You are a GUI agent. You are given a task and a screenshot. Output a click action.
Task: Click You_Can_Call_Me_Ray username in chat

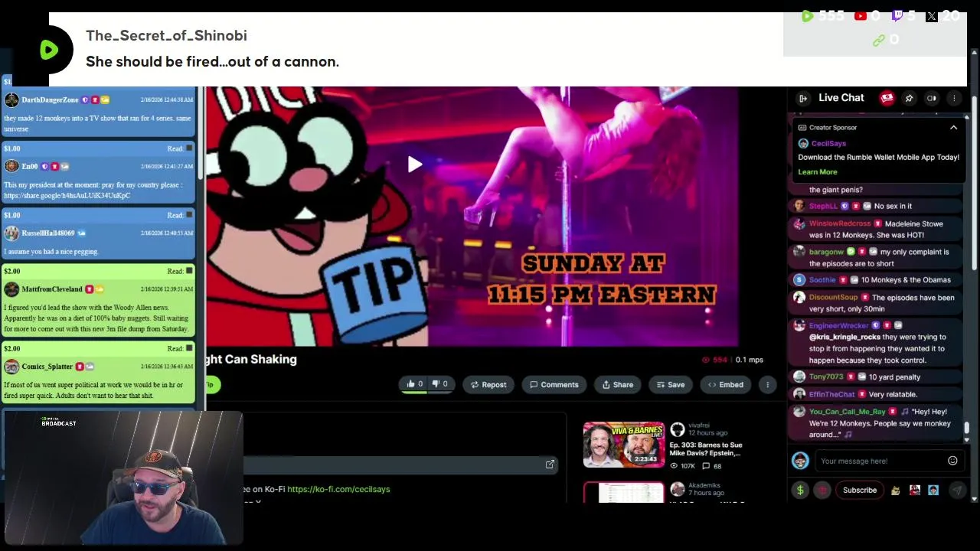pyautogui.click(x=847, y=412)
